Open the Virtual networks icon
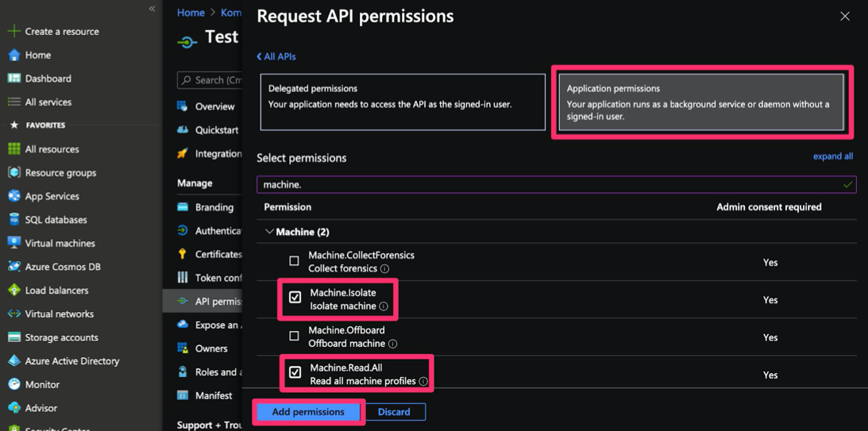 [14, 314]
